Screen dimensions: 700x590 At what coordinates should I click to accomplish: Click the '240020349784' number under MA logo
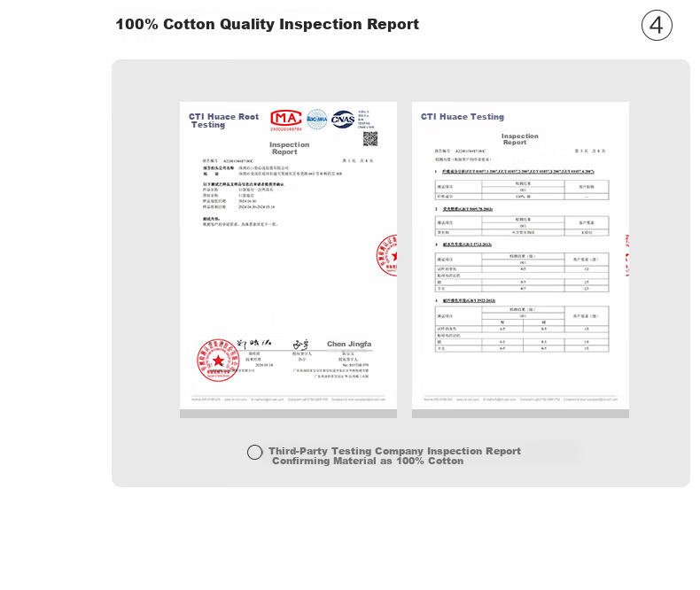pos(285,129)
